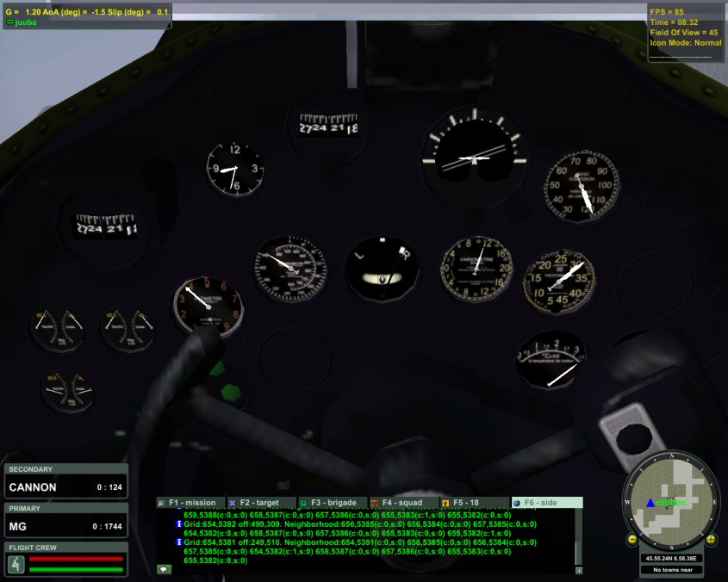Viewport: 728px width, 582px height.
Task: Click the N compass mark on minimap
Action: 671,456
